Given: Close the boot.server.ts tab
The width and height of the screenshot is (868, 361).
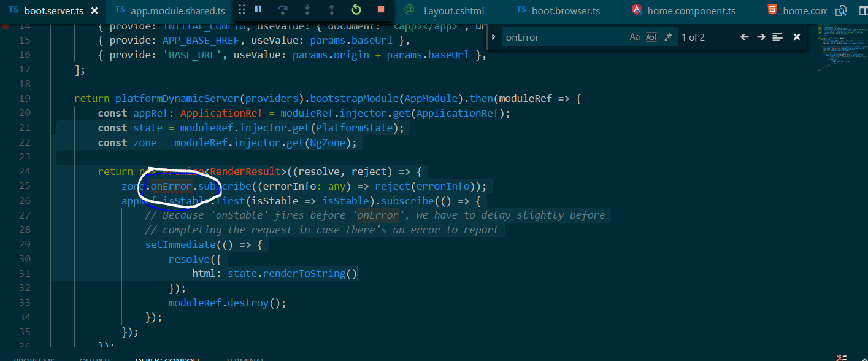Looking at the screenshot, I should coord(94,10).
